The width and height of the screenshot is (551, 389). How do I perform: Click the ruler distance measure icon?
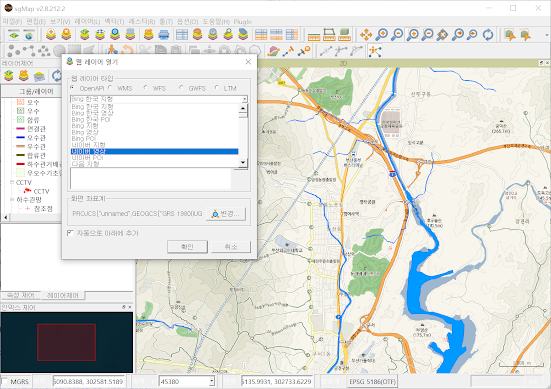coord(314,35)
